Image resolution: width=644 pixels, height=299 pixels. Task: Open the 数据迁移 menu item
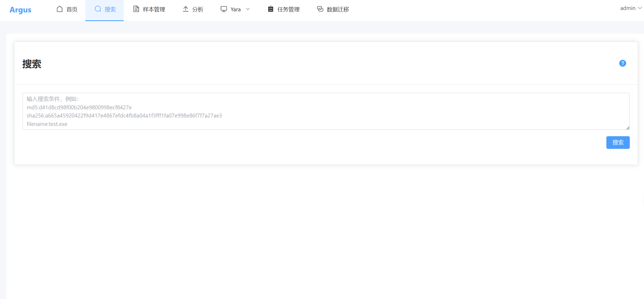coord(338,9)
